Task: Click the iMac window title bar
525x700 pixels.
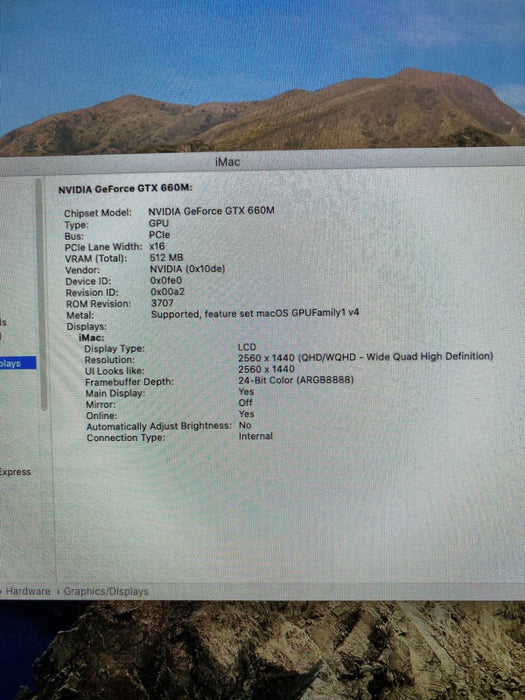Action: [x=262, y=161]
